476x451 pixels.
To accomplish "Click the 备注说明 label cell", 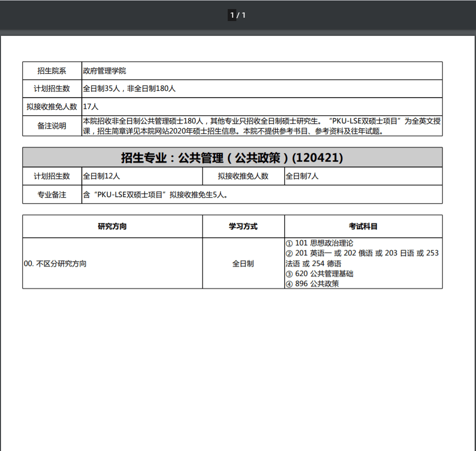I will 52,126.
